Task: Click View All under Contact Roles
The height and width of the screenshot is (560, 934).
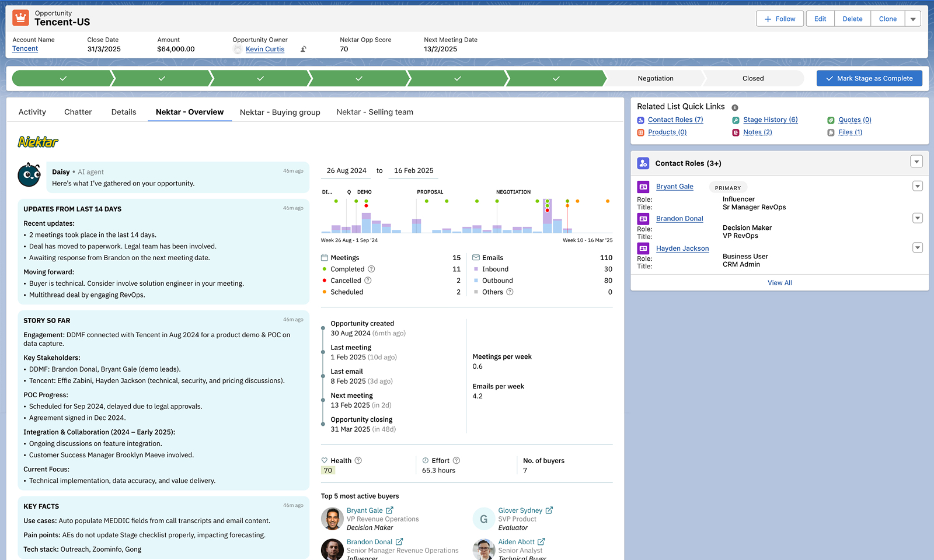Action: tap(780, 283)
